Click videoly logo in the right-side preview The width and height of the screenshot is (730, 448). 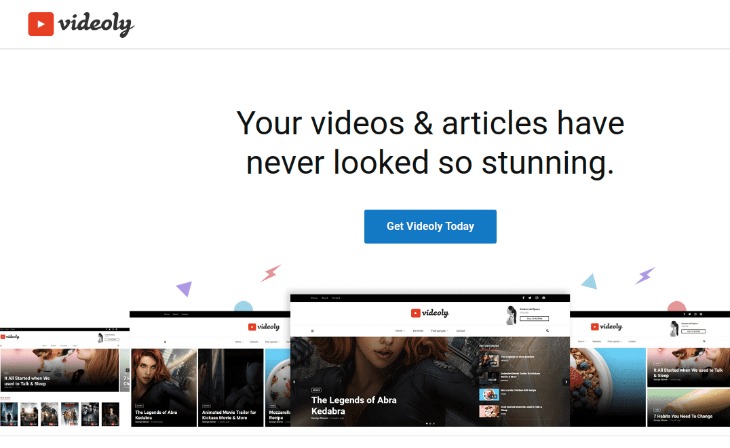click(x=607, y=327)
